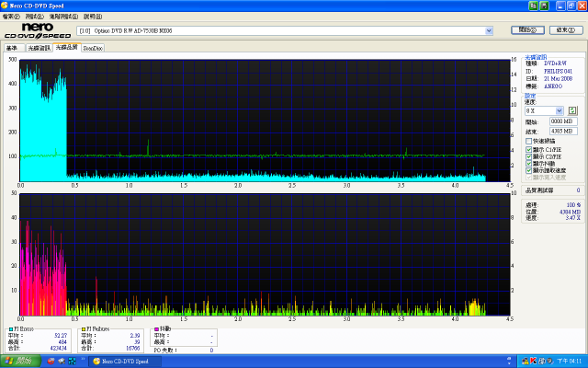Open the File menu

click(x=11, y=17)
